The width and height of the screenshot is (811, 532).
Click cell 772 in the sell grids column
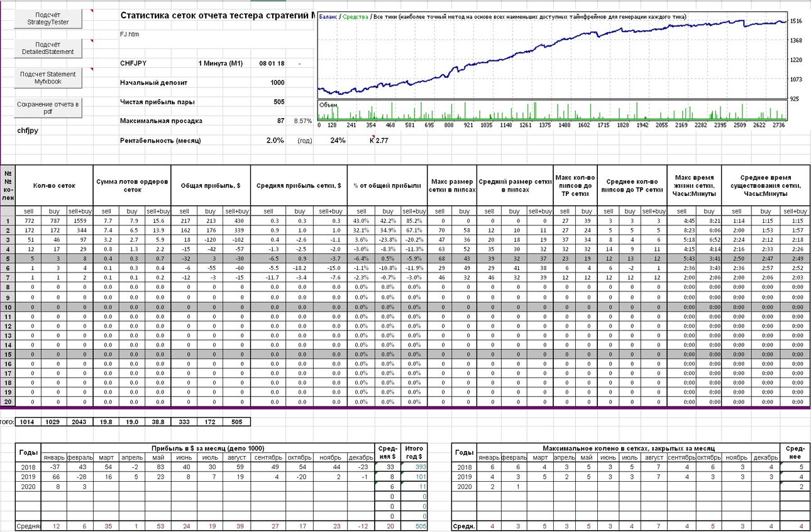pyautogui.click(x=28, y=221)
